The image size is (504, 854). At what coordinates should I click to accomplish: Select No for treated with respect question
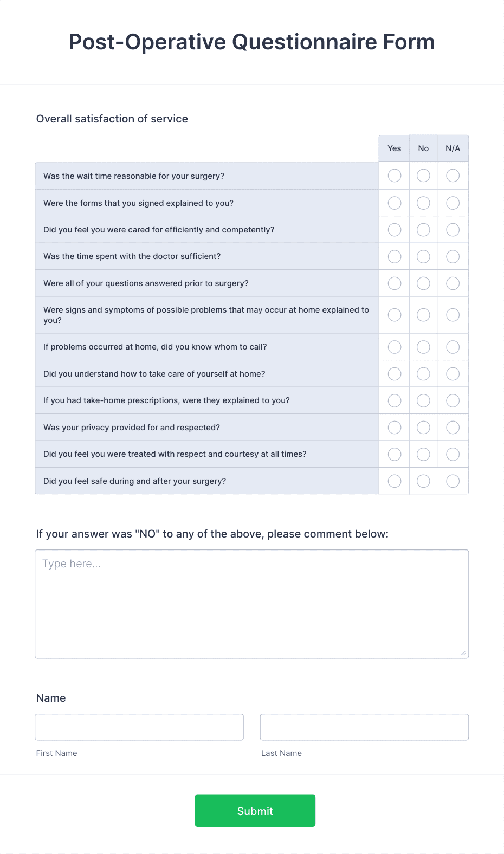423,454
